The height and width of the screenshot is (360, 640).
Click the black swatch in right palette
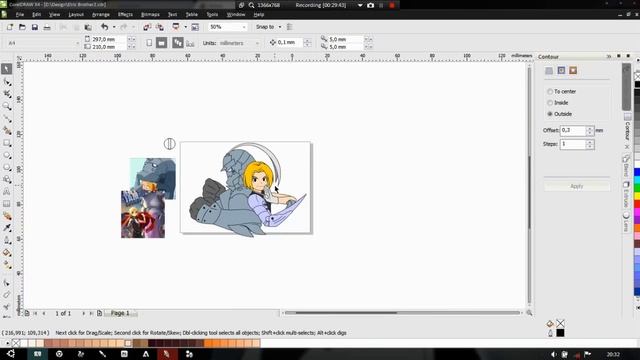pos(637,84)
